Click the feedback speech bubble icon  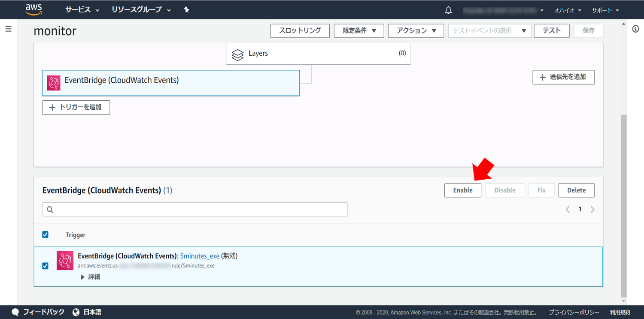15,312
